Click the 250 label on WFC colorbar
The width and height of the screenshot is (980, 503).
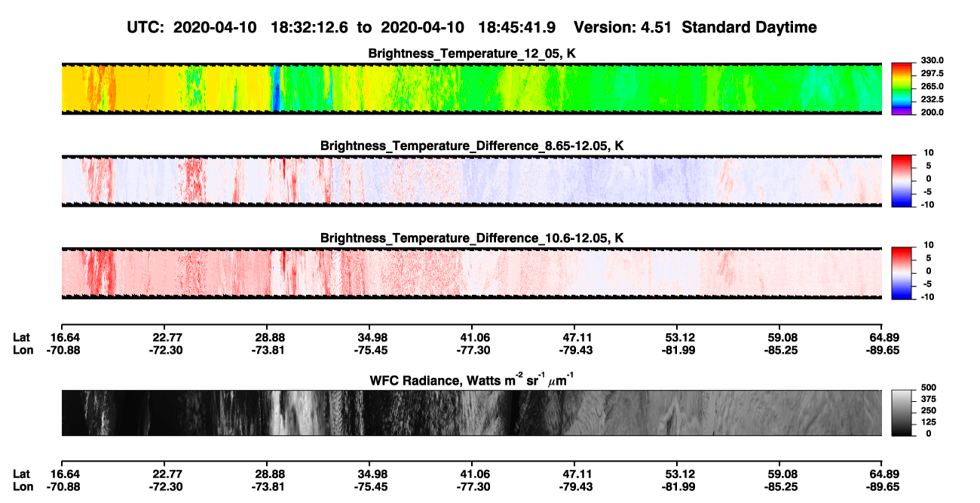929,410
